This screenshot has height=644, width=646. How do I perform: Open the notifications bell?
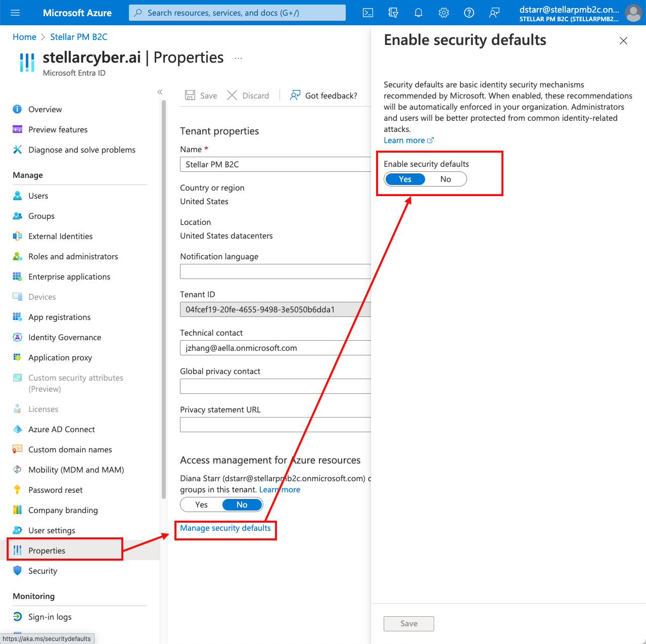(419, 13)
